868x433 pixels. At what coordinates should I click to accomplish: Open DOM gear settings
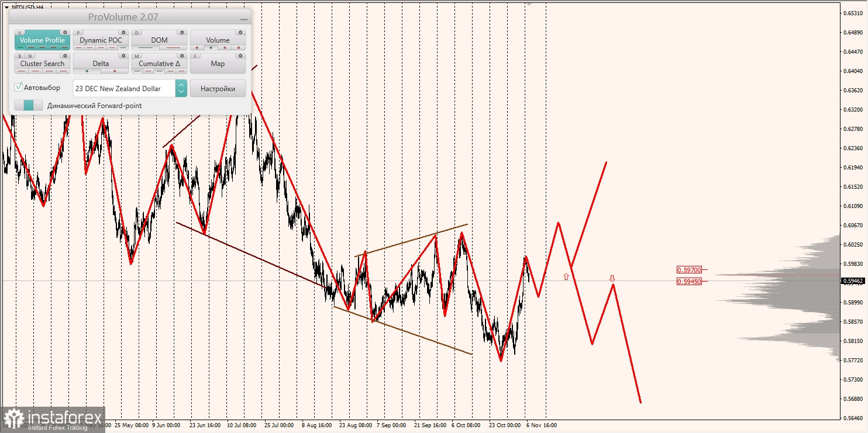(182, 32)
